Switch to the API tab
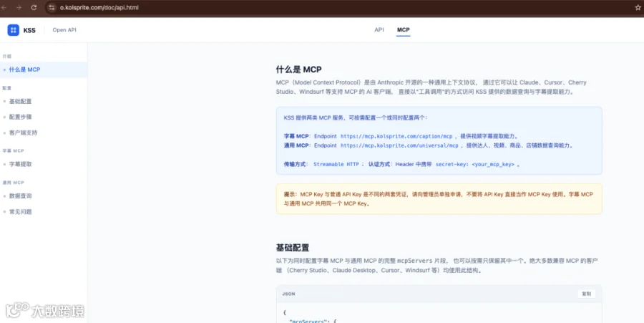This screenshot has width=644, height=323. click(x=379, y=29)
